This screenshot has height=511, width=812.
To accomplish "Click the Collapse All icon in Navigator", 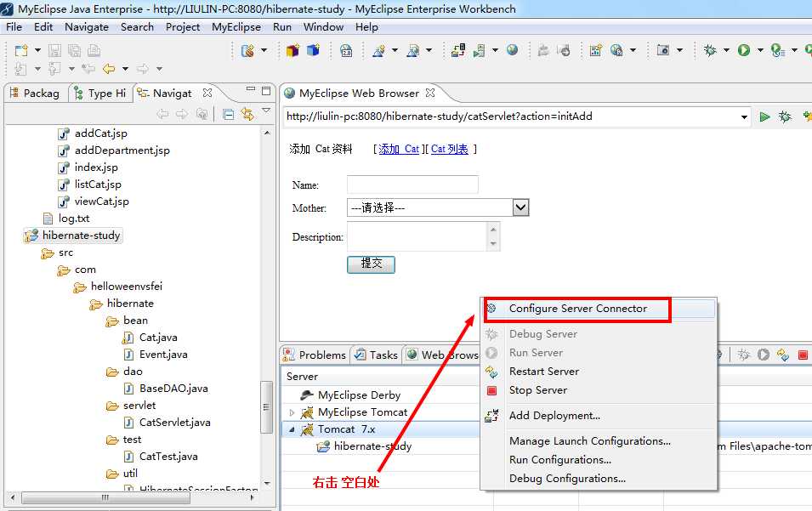I will click(x=229, y=114).
